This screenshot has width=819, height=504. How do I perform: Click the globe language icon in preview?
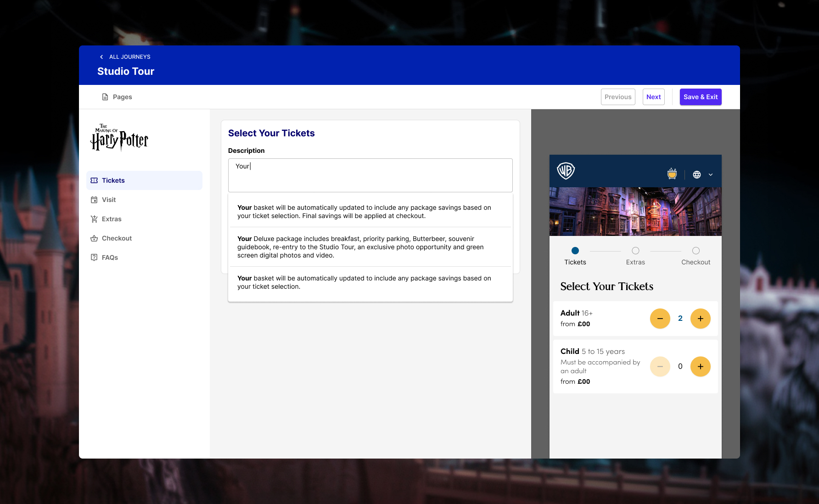[x=697, y=174]
